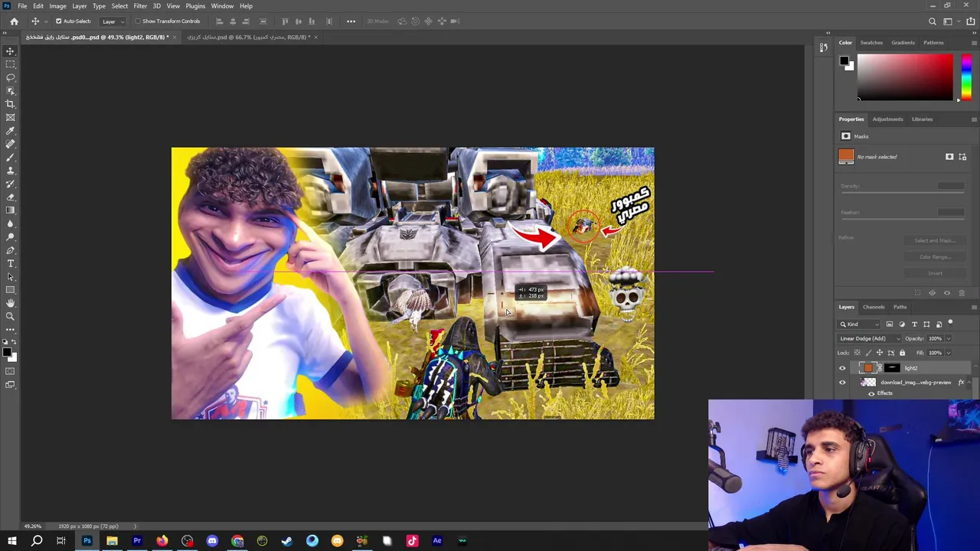Hide the light2 layer

(842, 368)
